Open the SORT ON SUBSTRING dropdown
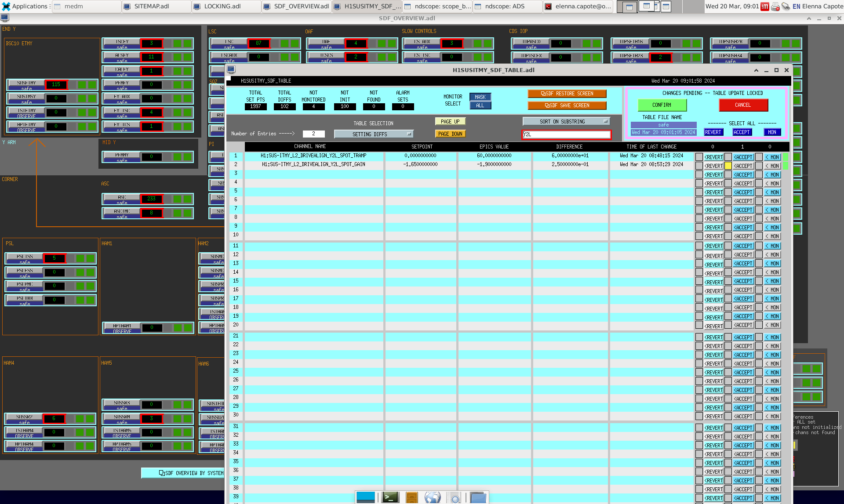This screenshot has width=844, height=504. tap(566, 122)
